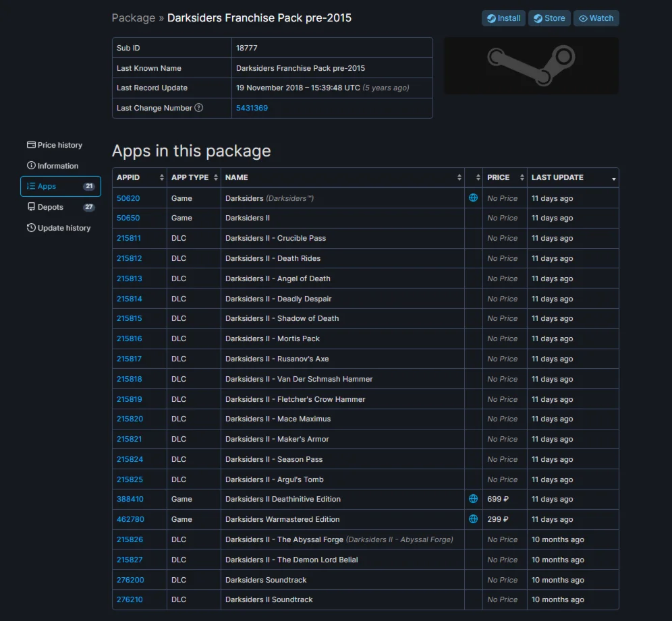
Task: Click the globe icon for Darksiders II Deathinitive Edition
Action: (473, 499)
